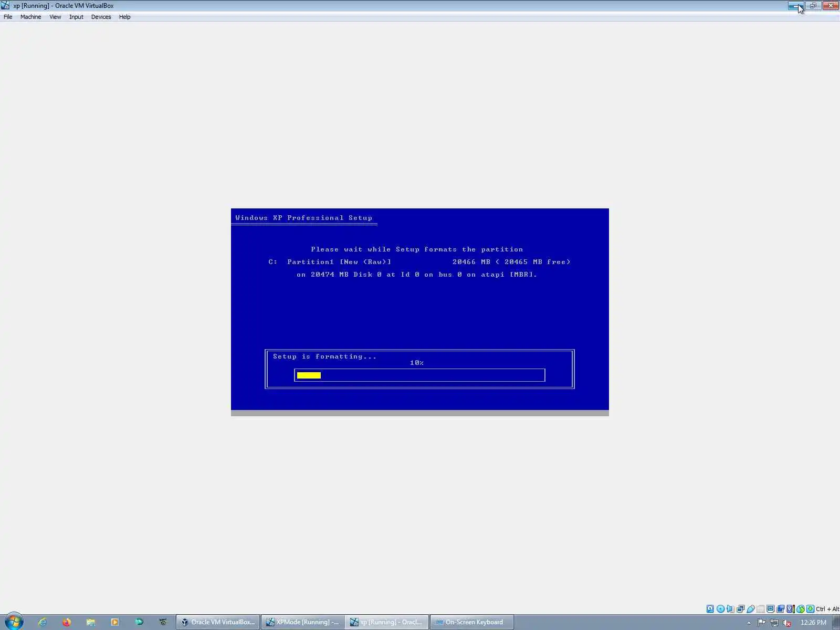Show hidden system tray icons arrow

pyautogui.click(x=749, y=623)
